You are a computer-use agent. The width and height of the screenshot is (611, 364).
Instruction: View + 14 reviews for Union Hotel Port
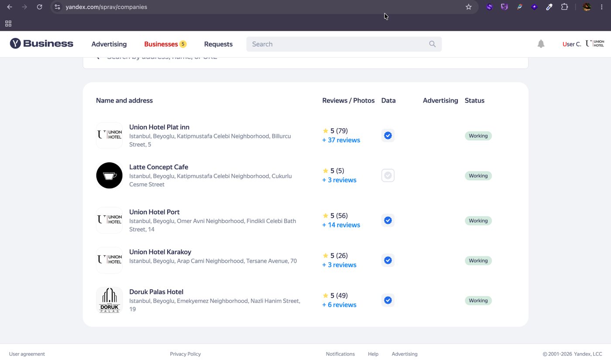341,225
